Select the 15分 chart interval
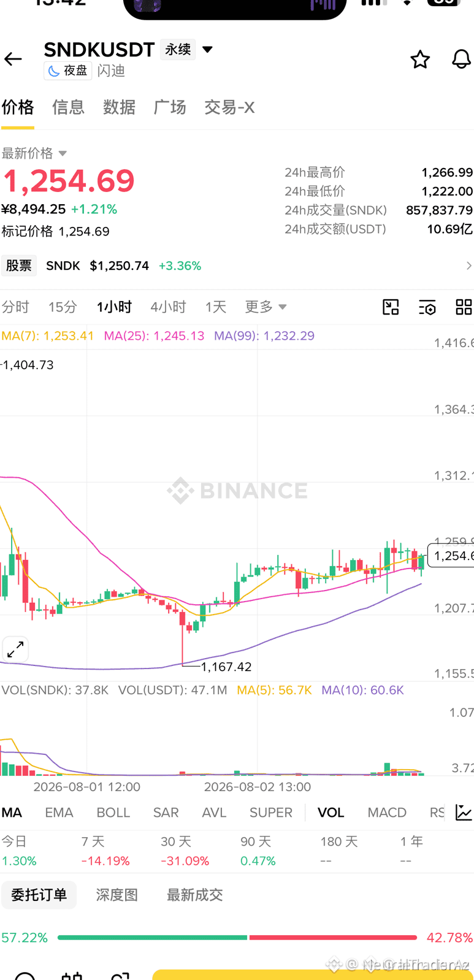474x980 pixels. (63, 307)
